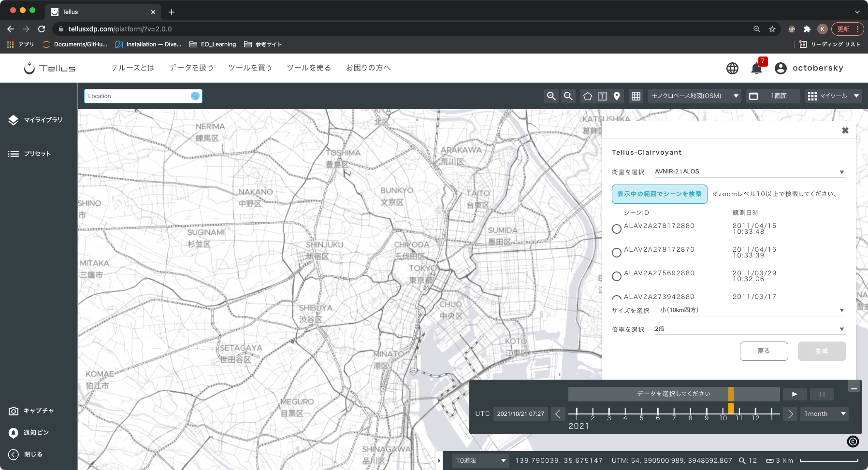Select scene ALAV2A278172870
Viewport: 868px width, 470px height.
pos(617,253)
